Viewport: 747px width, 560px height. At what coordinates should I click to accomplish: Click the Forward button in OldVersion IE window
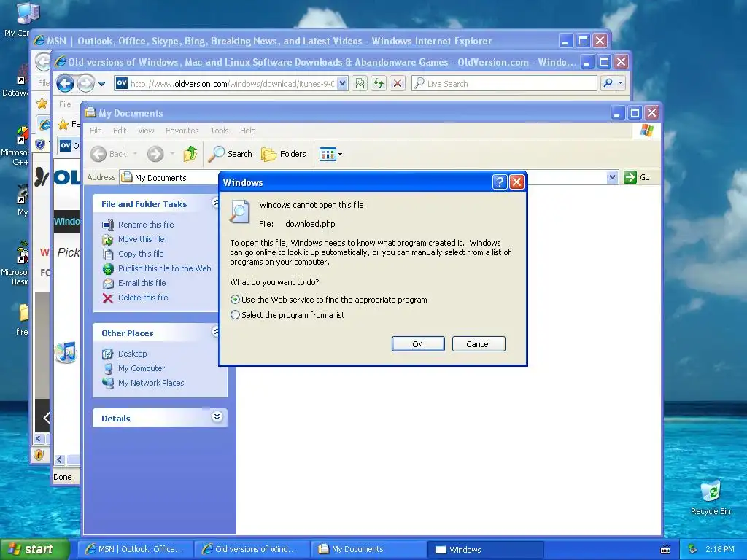[x=86, y=84]
